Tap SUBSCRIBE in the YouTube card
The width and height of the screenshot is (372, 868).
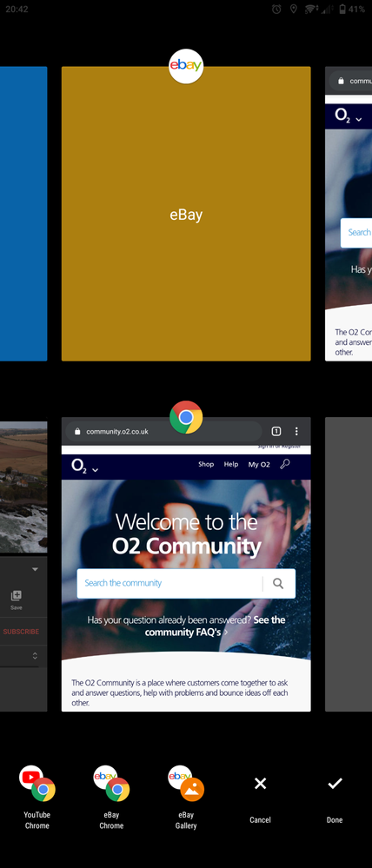click(x=21, y=632)
